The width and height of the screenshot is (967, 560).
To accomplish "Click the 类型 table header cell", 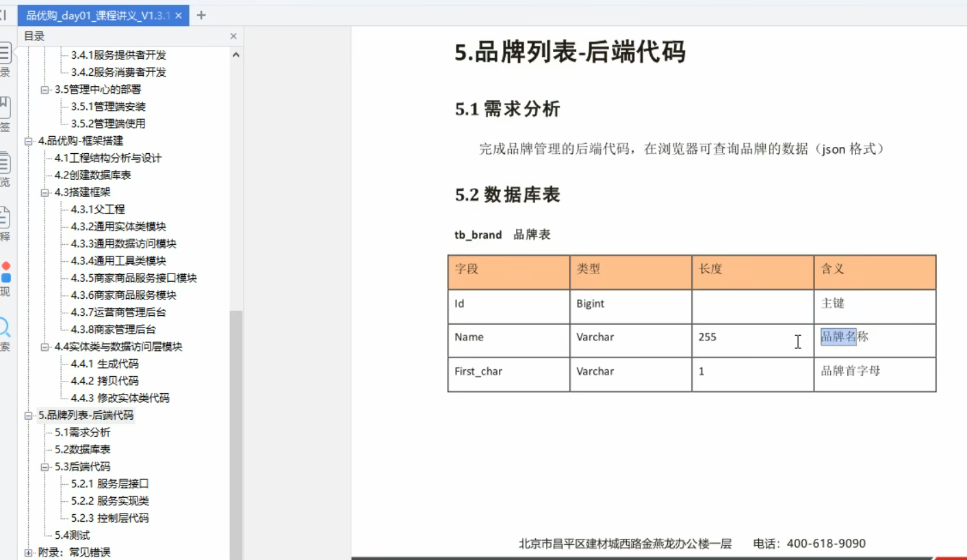I will coord(631,272).
